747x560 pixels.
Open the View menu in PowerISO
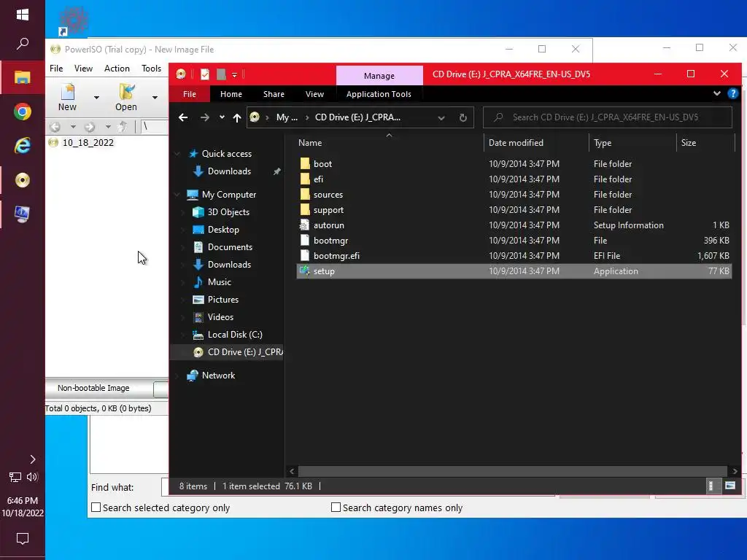tap(83, 68)
